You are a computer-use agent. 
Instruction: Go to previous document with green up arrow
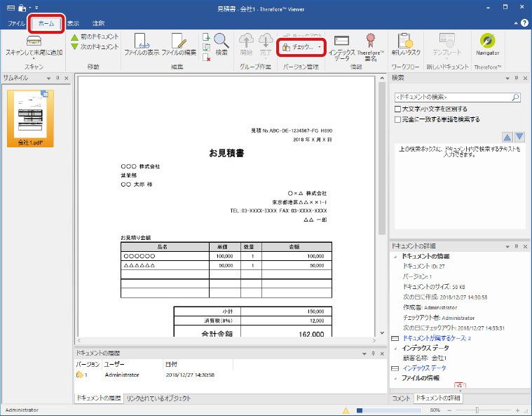[x=74, y=36]
